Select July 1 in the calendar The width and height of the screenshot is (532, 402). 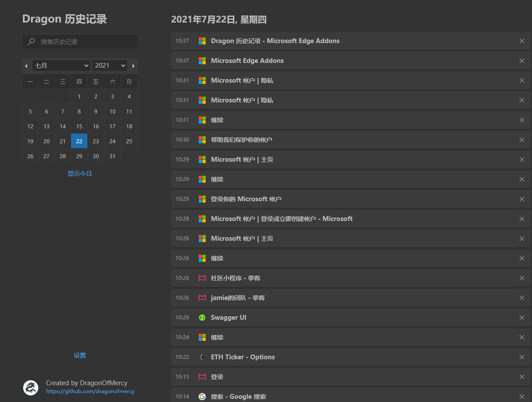point(79,97)
